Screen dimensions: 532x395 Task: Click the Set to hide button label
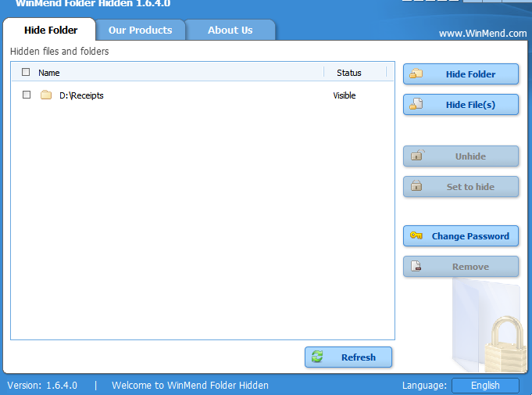click(470, 187)
